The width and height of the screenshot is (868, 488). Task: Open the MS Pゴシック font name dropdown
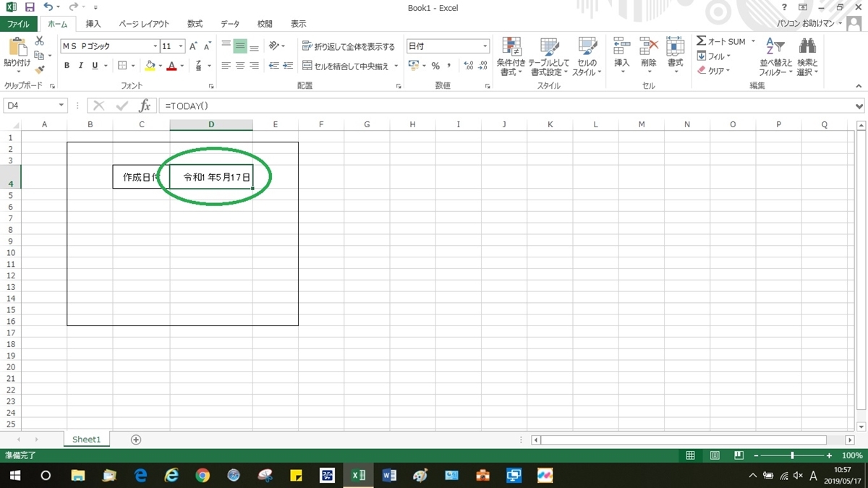coord(155,46)
